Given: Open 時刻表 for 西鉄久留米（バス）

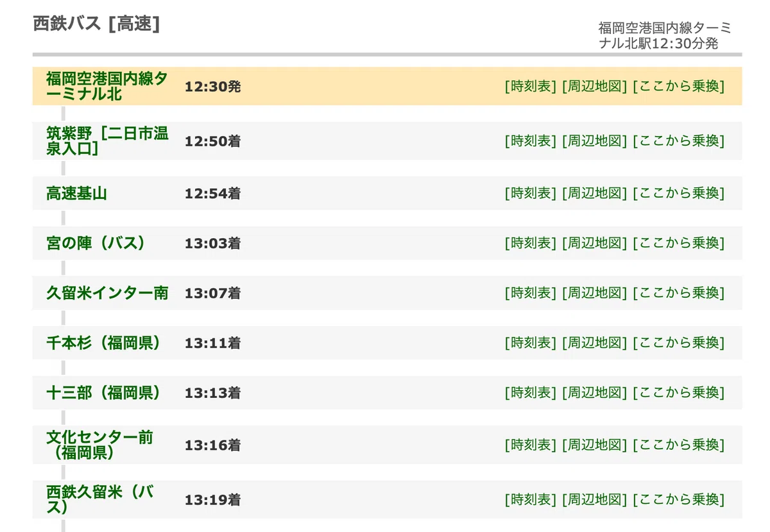Looking at the screenshot, I should click(530, 499).
